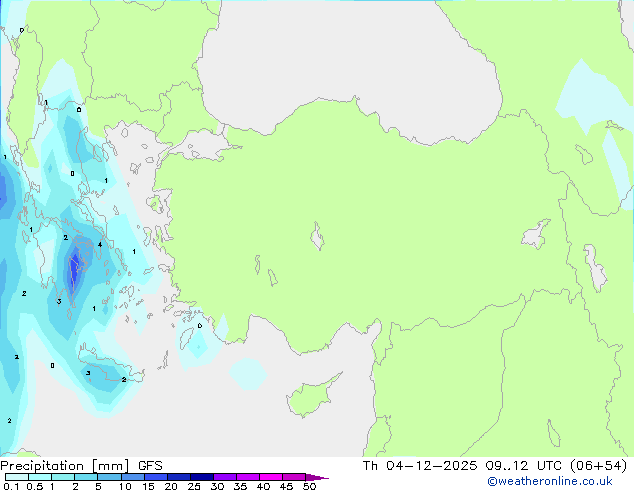
Task: Click the weatheronline.co.uk copyright link
Action: coord(549,481)
